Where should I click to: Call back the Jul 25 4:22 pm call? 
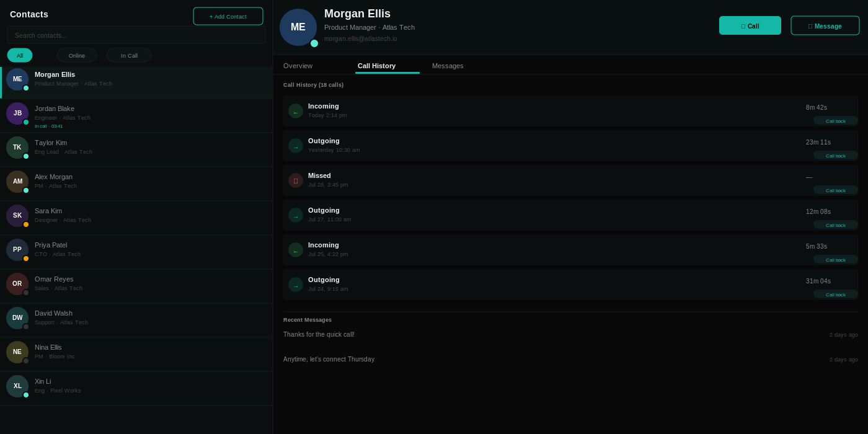[x=836, y=260]
